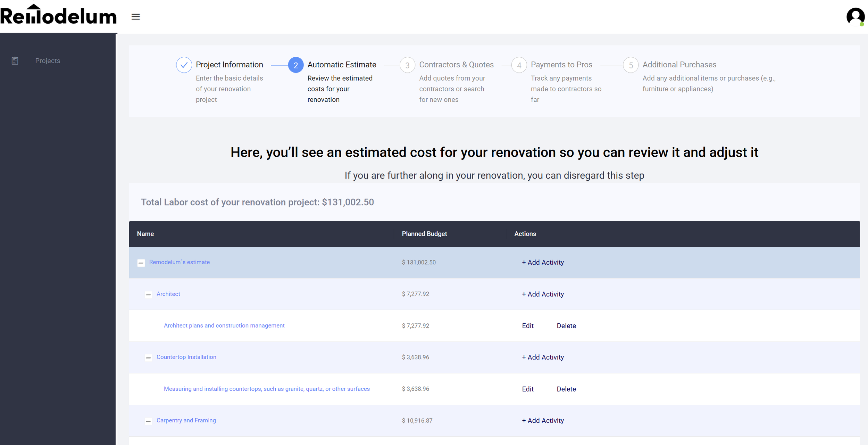
Task: Collapse the Remodelum`s estimate row
Action: click(141, 263)
